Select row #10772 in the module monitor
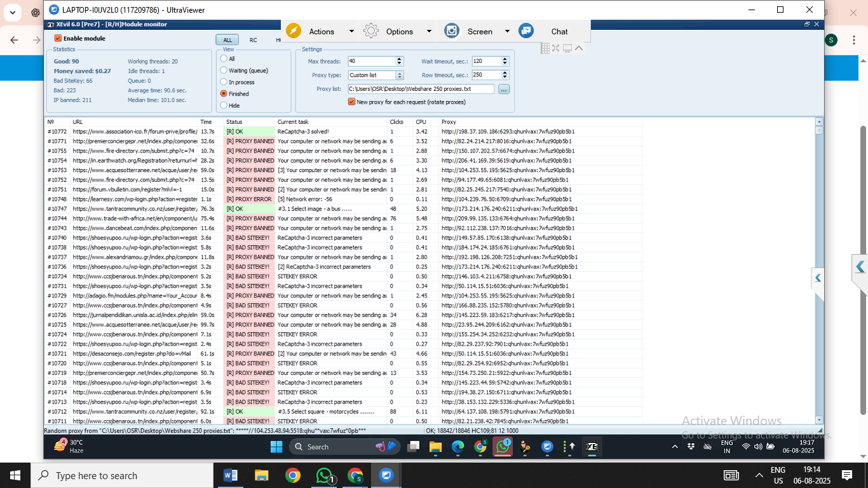 click(x=343, y=132)
